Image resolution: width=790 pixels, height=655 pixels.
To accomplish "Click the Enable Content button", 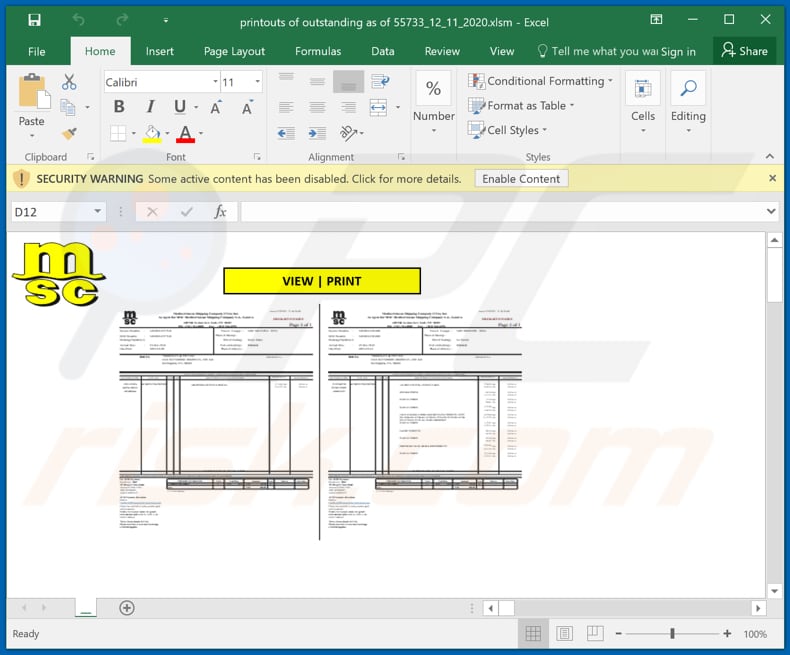I will pos(521,179).
